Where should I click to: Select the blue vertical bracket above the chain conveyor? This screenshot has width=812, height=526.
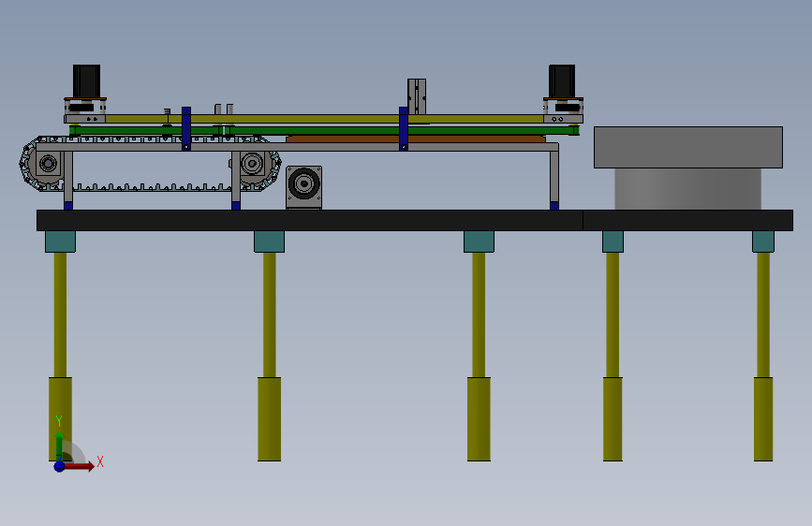pyautogui.click(x=186, y=129)
